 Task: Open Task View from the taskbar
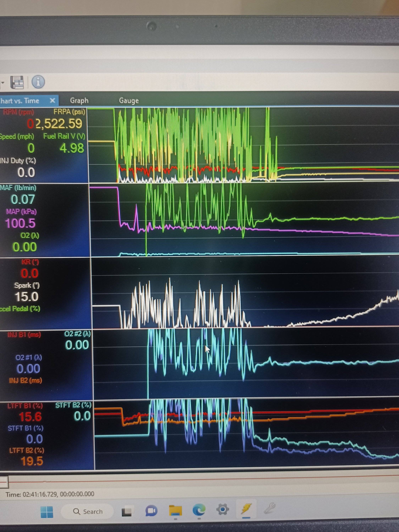tap(127, 512)
